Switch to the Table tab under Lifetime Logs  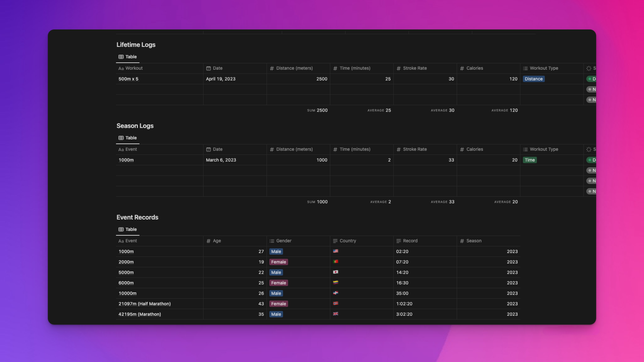tap(127, 57)
